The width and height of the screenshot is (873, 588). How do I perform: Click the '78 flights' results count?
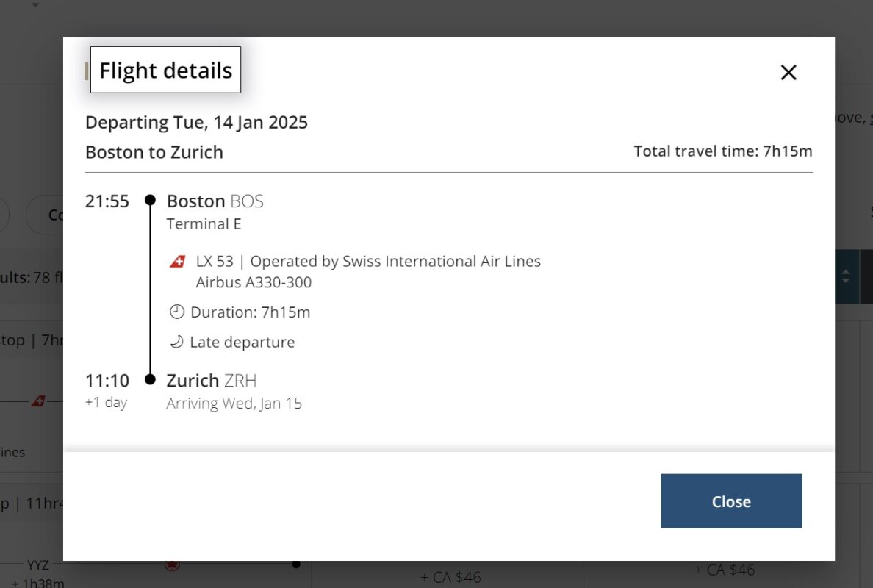(x=39, y=277)
